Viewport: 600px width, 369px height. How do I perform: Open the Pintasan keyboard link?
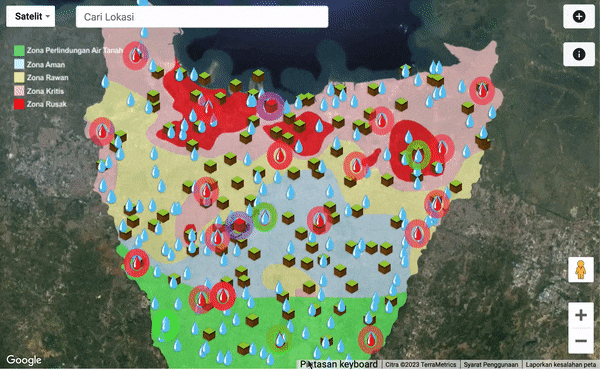pyautogui.click(x=339, y=364)
